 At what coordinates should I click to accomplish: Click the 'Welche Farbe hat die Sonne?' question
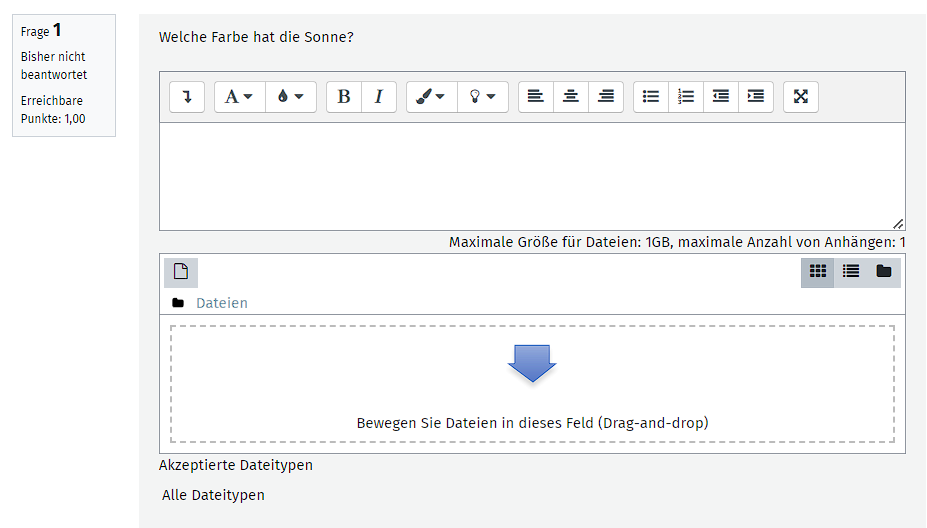coord(256,37)
